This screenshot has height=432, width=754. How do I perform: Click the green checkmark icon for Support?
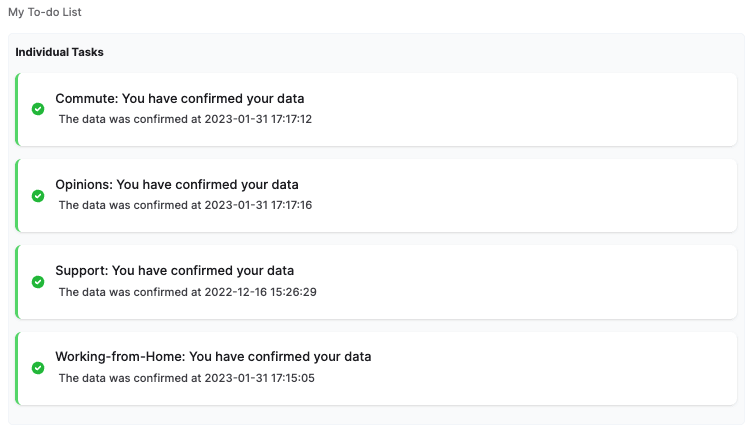(x=38, y=282)
